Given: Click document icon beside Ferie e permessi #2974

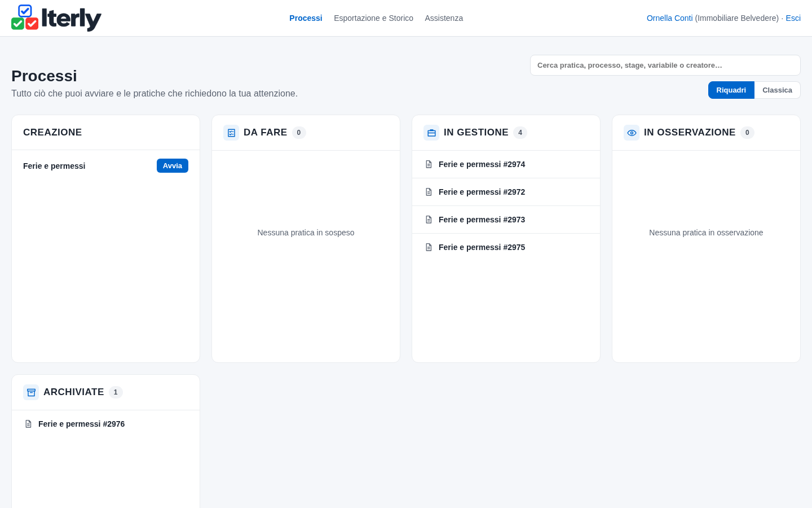Looking at the screenshot, I should [429, 164].
